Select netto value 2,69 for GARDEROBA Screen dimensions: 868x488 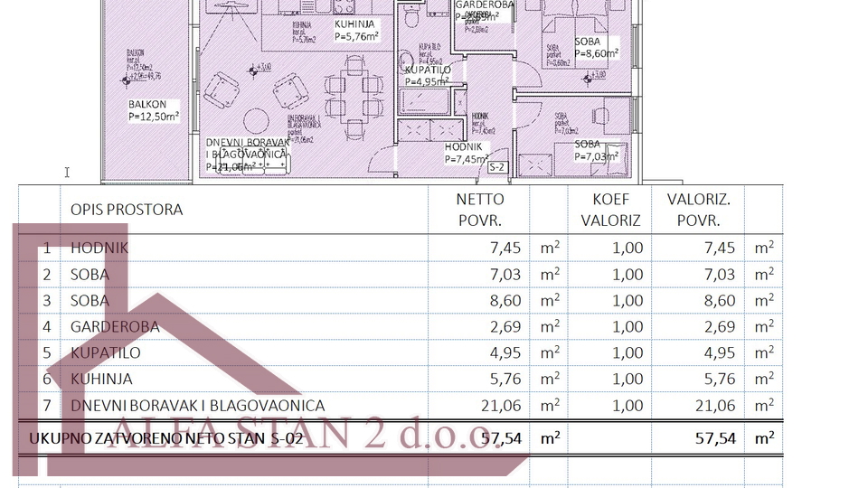tap(505, 326)
